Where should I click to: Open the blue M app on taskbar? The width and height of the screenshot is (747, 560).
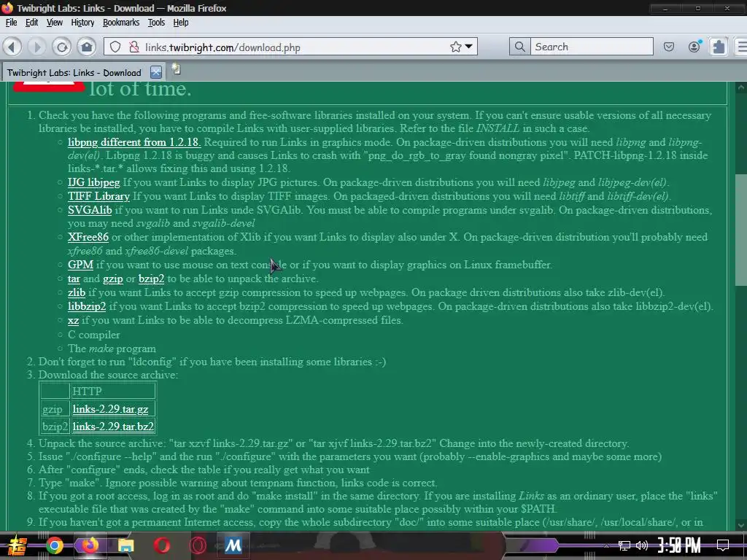(233, 545)
